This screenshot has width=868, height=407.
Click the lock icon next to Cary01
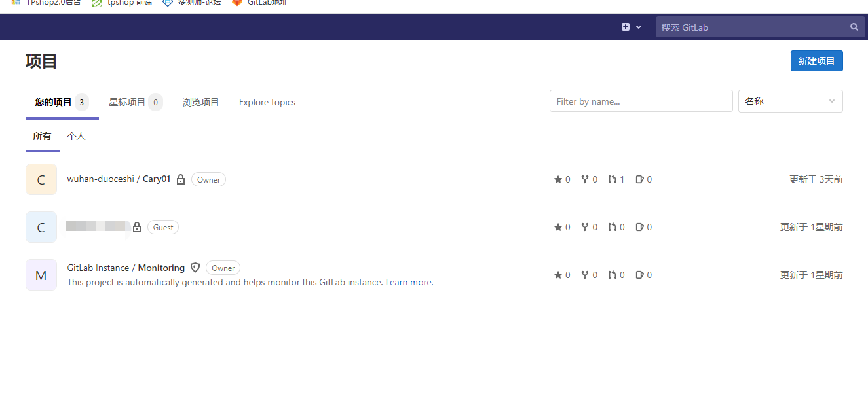coord(181,179)
